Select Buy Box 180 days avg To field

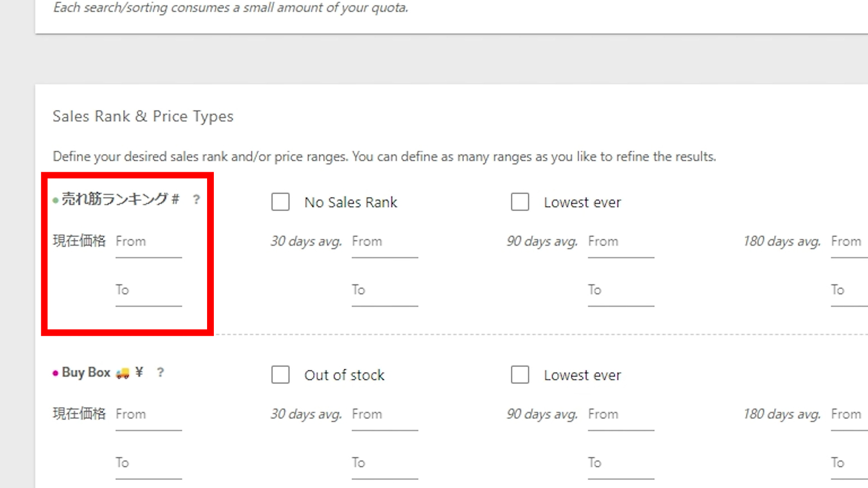(849, 463)
